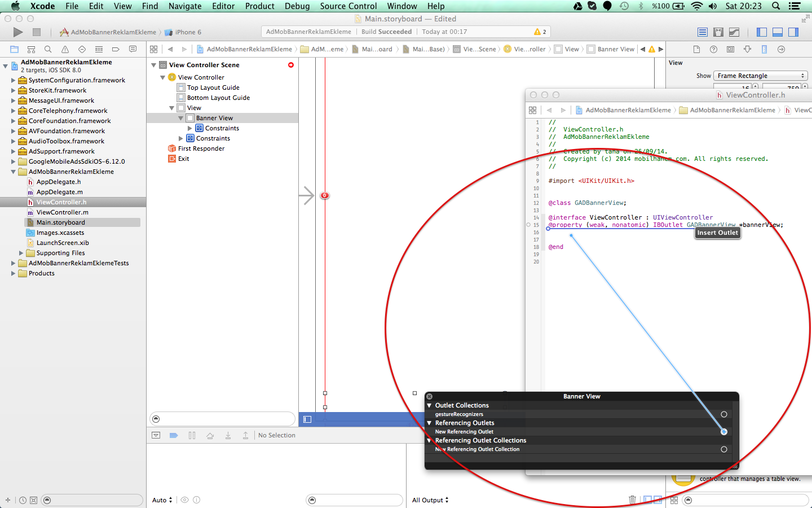Open the All Output console dropdown

[430, 500]
